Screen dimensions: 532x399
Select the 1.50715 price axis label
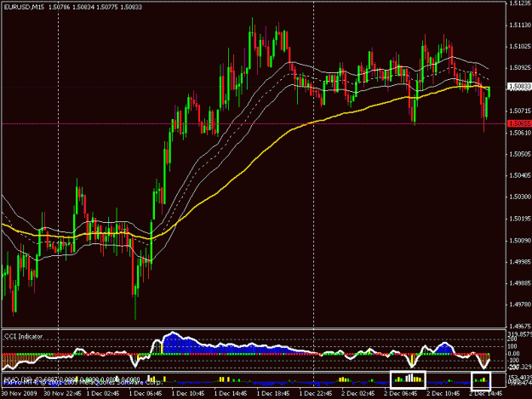pos(520,111)
